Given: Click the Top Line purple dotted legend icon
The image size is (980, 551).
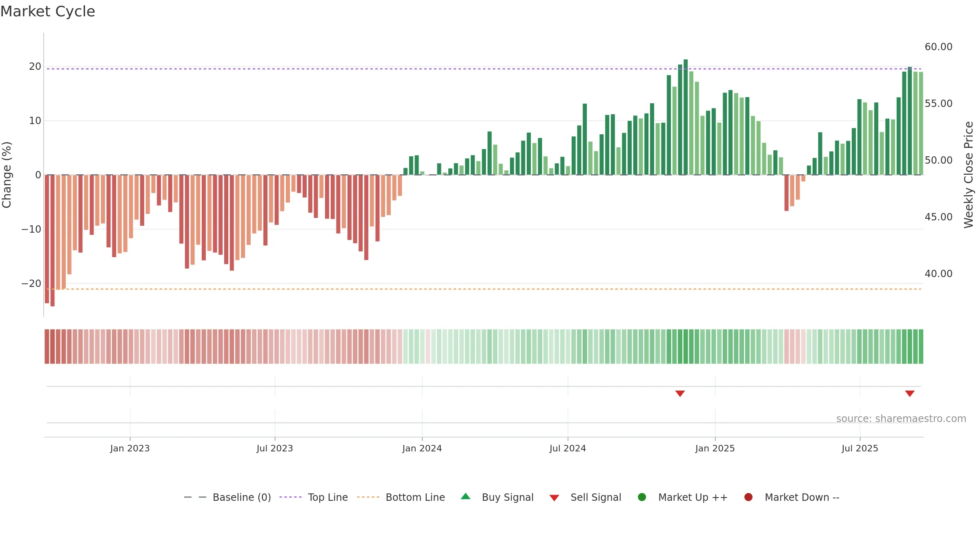Looking at the screenshot, I should coord(290,497).
